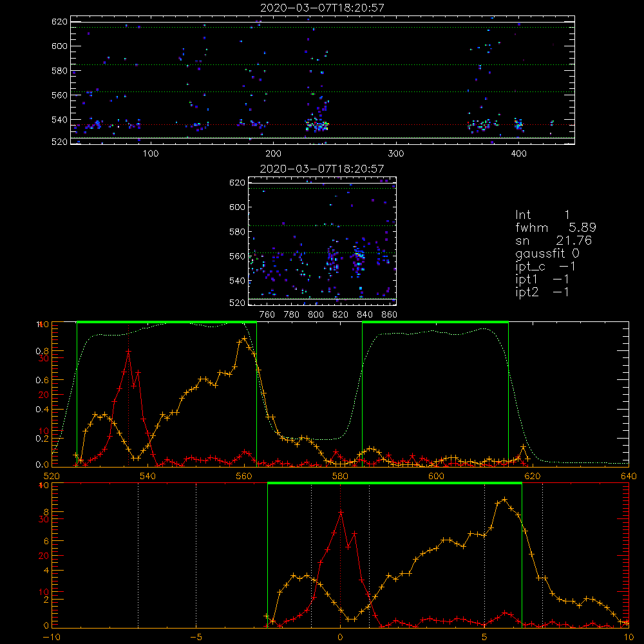
Task: Click the orange 6 y-axis label on bottom plot
Action: [46, 542]
